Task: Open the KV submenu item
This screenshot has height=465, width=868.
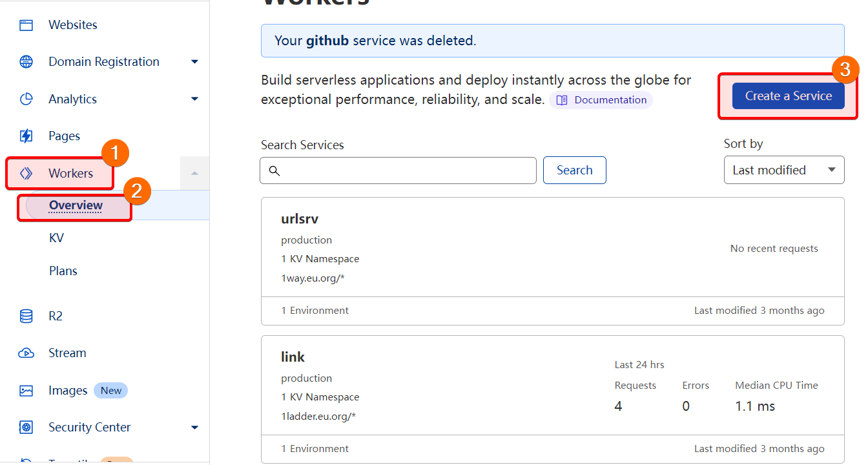Action: (x=56, y=238)
